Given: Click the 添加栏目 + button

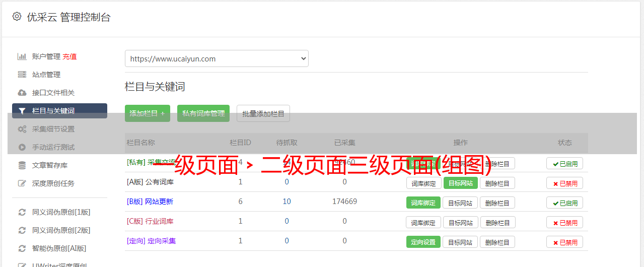Looking at the screenshot, I should 148,113.
